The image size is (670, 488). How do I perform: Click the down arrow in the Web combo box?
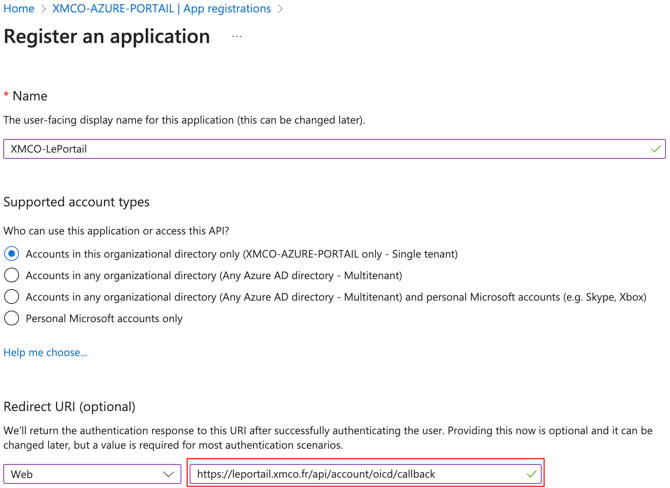168,474
